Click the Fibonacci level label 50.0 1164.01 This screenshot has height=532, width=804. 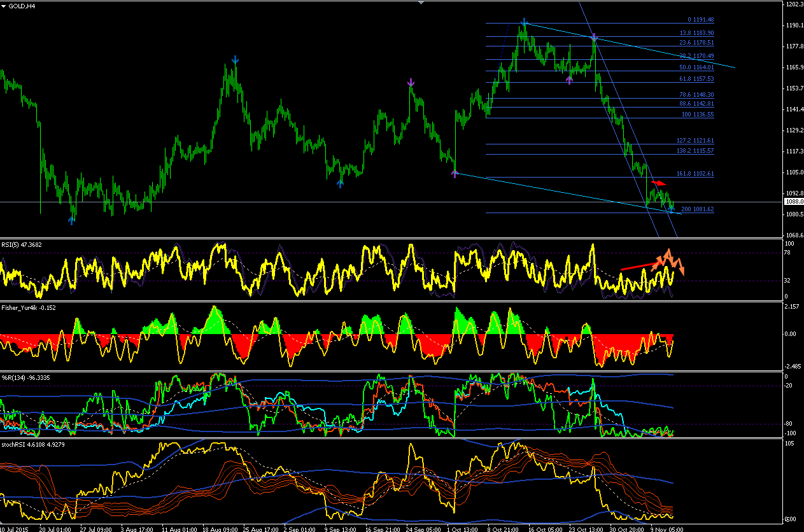click(697, 67)
